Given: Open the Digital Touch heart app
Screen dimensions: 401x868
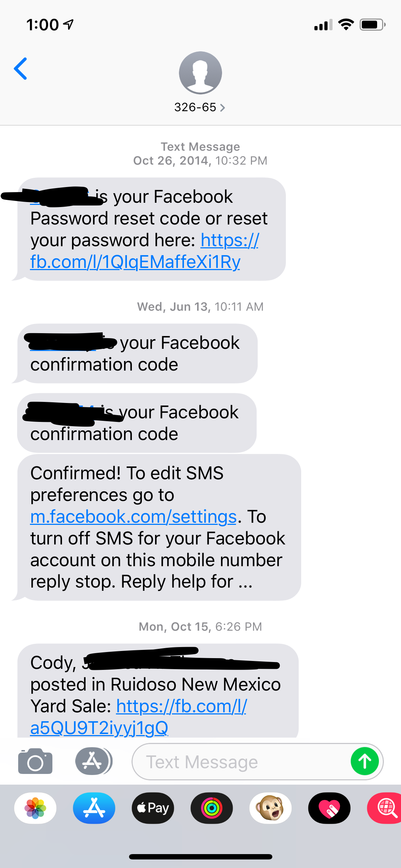Looking at the screenshot, I should (329, 808).
